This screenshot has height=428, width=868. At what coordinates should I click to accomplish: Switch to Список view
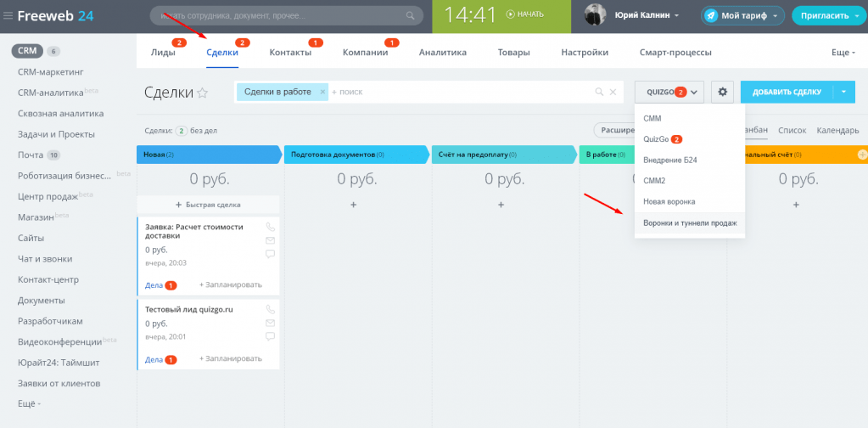792,130
